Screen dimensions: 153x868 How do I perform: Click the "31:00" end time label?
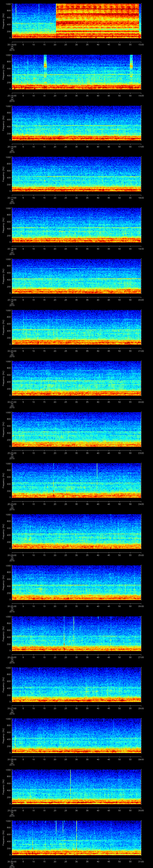(141, 861)
